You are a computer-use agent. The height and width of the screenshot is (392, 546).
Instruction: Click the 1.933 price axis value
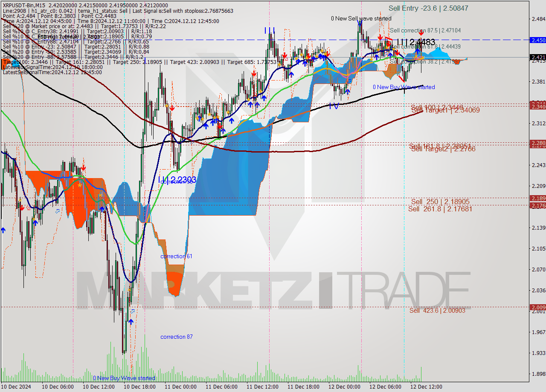tap(538, 353)
